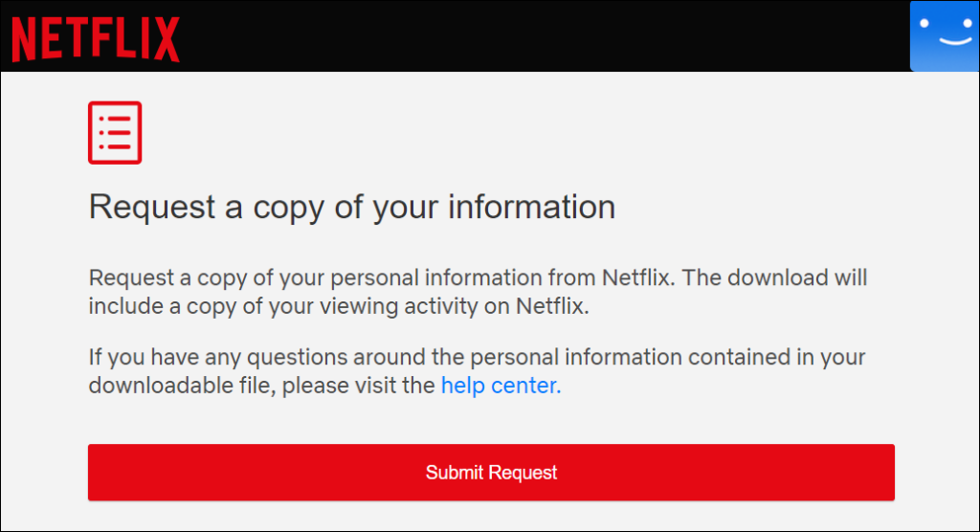Click the Netflix logo in header
Image resolution: width=980 pixels, height=532 pixels.
(95, 39)
